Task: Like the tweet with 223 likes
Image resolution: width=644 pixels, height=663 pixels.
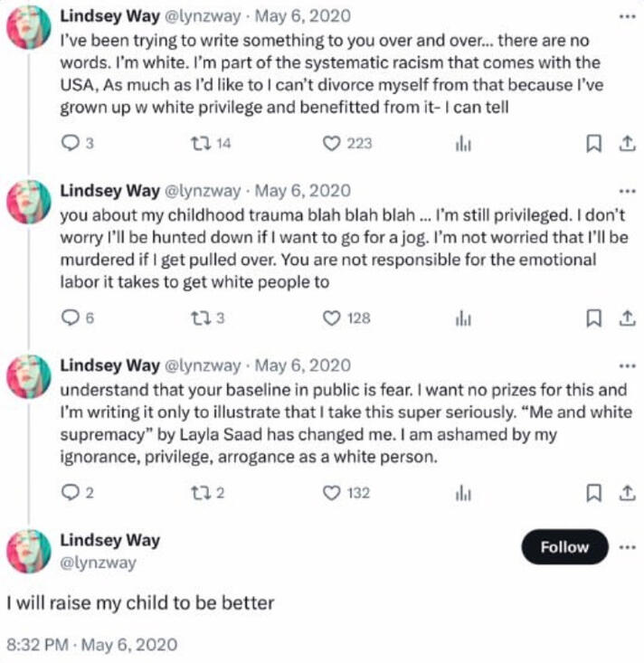Action: (332, 143)
